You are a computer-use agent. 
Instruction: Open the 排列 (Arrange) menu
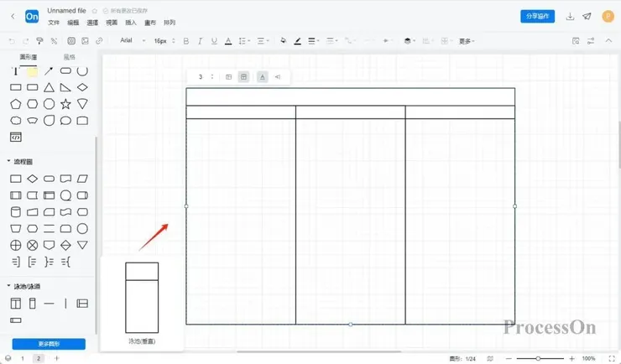tap(170, 23)
